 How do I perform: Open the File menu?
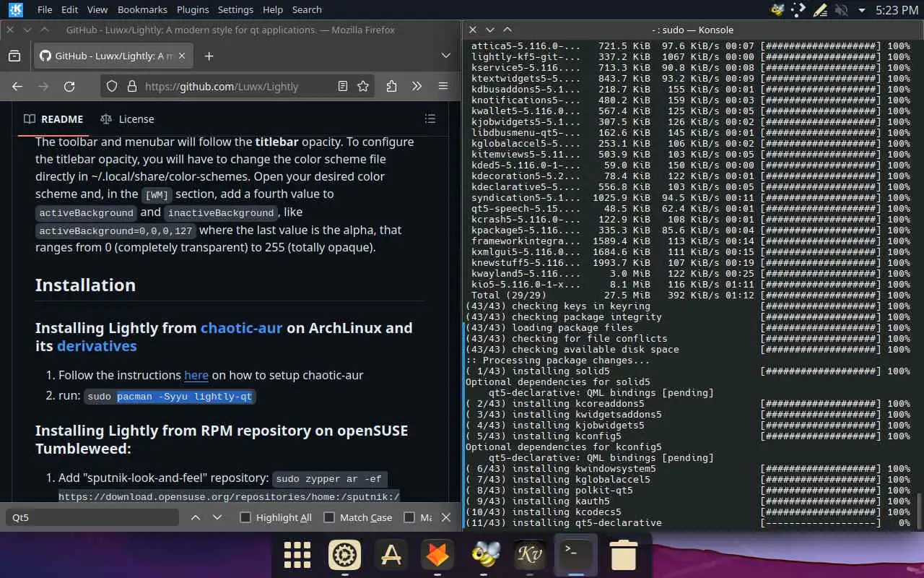(44, 10)
